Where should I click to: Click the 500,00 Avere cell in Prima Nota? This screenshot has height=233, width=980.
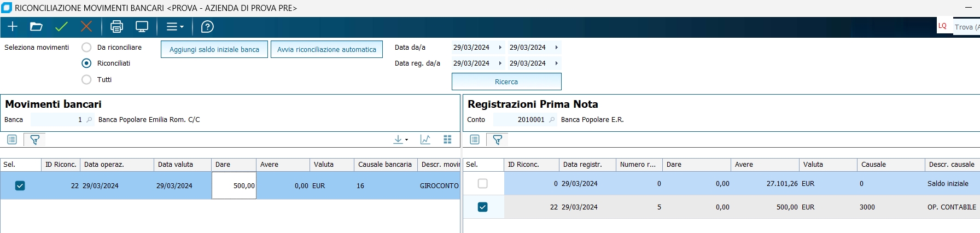point(766,207)
